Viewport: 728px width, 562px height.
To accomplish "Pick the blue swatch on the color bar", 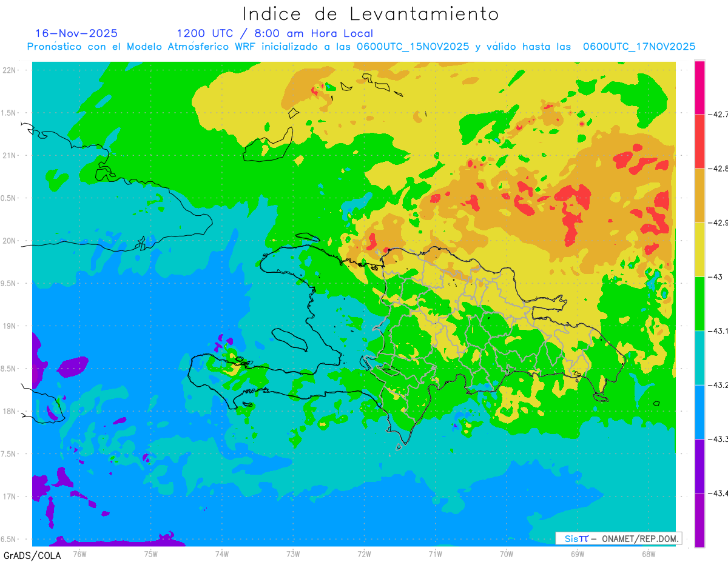I will (x=699, y=412).
